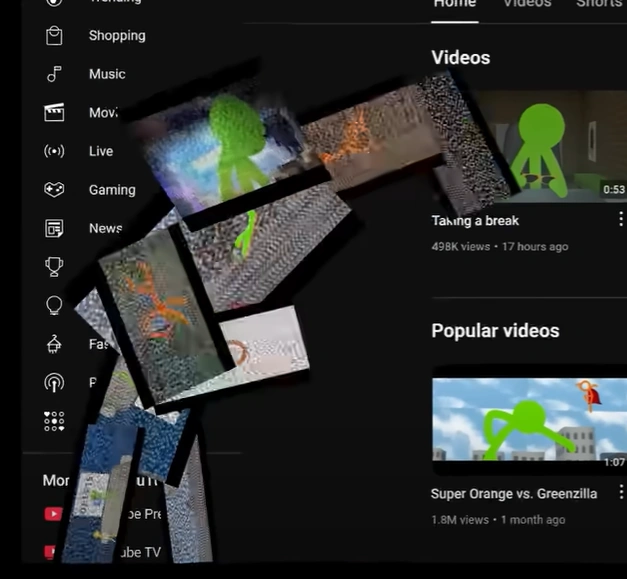Open the Fashion hanger icon
627x579 pixels.
[x=54, y=344]
